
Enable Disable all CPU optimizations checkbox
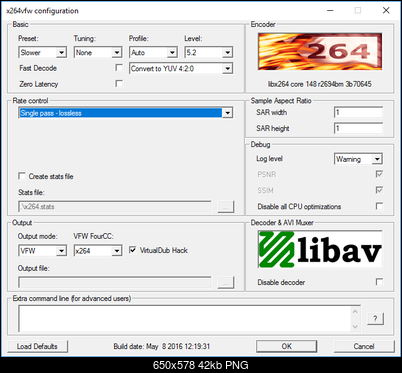tap(379, 206)
